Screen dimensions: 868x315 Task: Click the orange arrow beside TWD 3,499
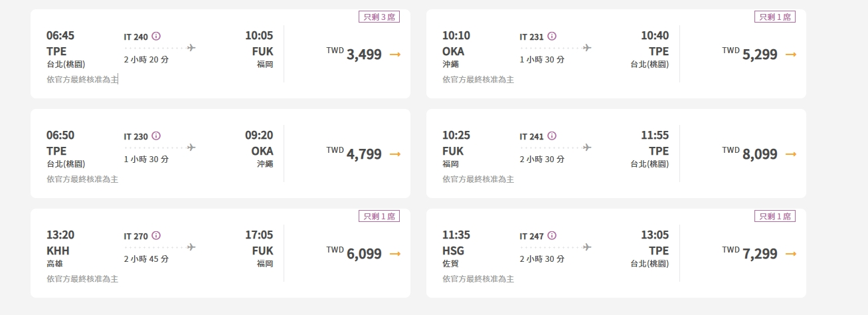point(395,54)
